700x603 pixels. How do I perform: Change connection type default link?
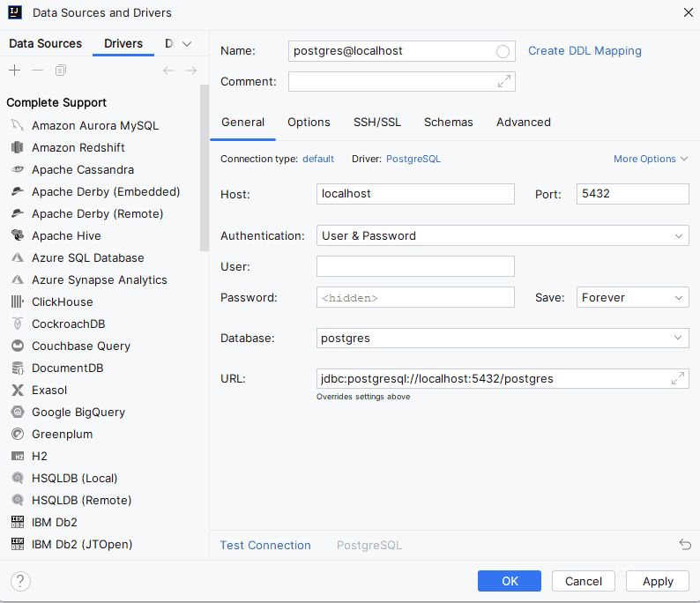point(318,159)
